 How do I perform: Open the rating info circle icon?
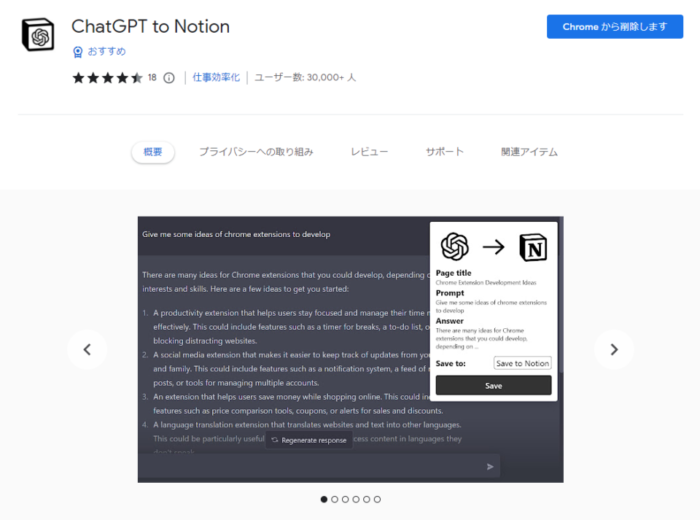169,78
